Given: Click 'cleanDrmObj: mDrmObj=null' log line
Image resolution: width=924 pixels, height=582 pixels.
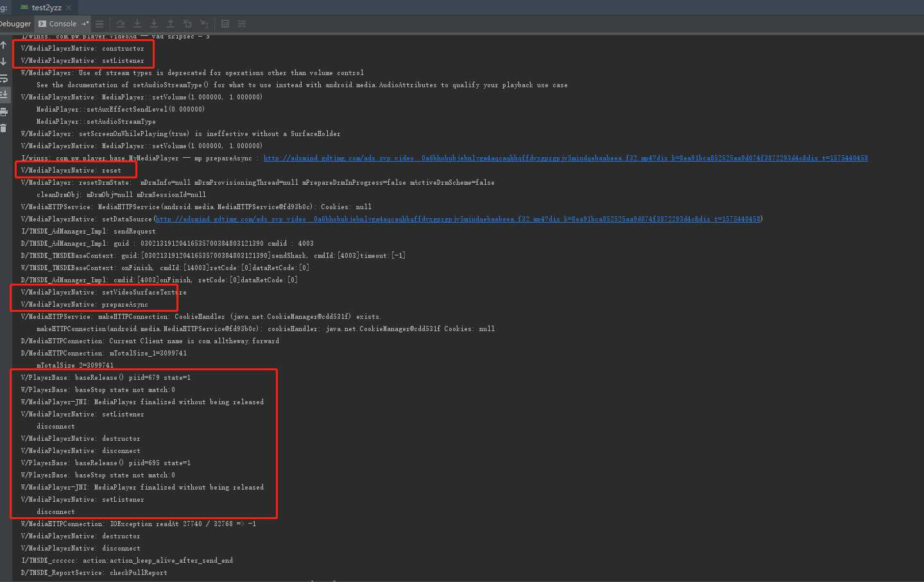Looking at the screenshot, I should pos(121,194).
